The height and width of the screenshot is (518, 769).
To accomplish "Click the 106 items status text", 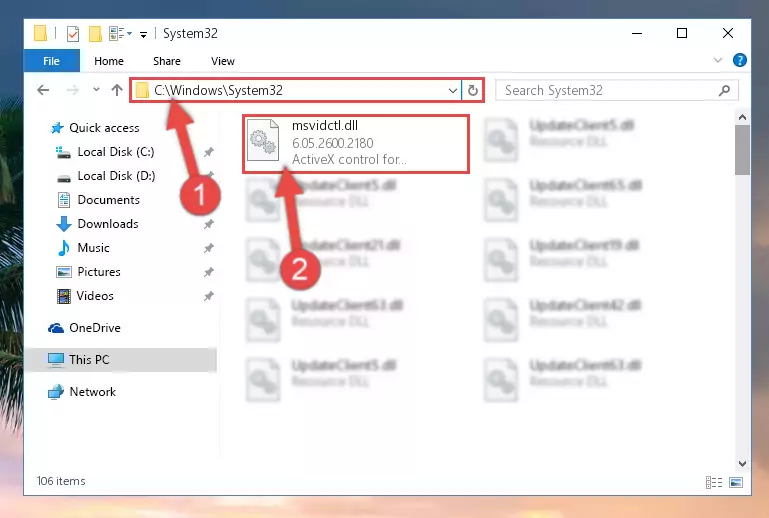I will click(x=61, y=481).
